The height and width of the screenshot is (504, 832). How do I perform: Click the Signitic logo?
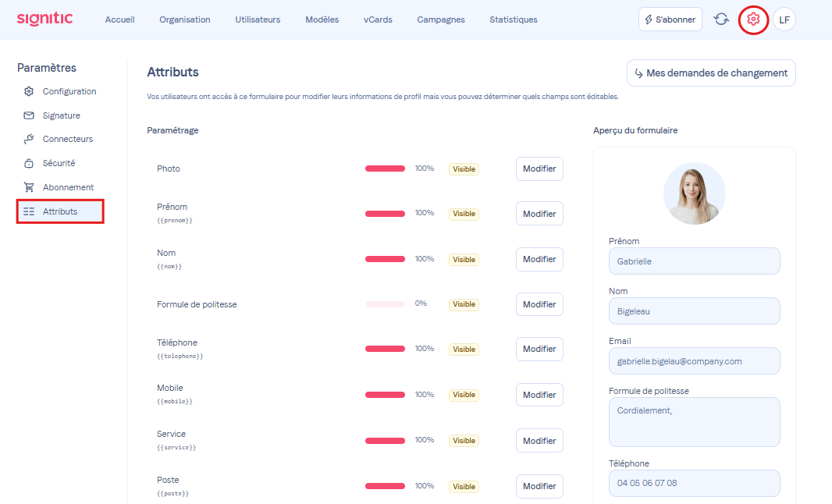(44, 19)
